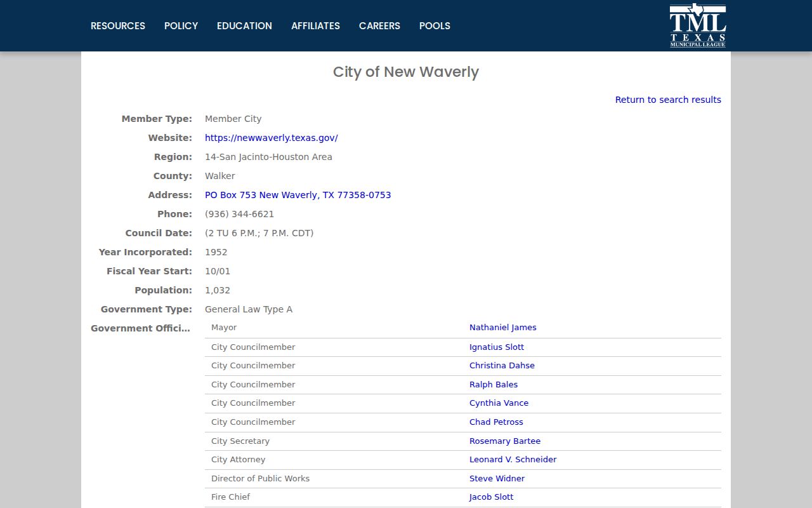Viewport: 812px width, 508px height.
Task: Click the Address field label
Action: click(170, 195)
